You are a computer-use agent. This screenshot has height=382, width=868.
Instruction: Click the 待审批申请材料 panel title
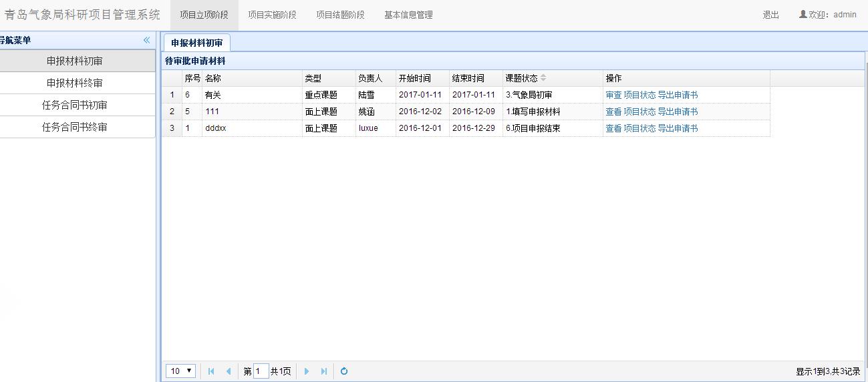195,61
